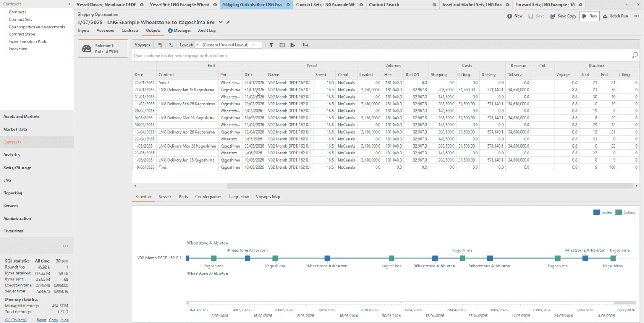This screenshot has height=323, width=644.
Task: Click the pencil edit icon beside title
Action: [x=228, y=22]
